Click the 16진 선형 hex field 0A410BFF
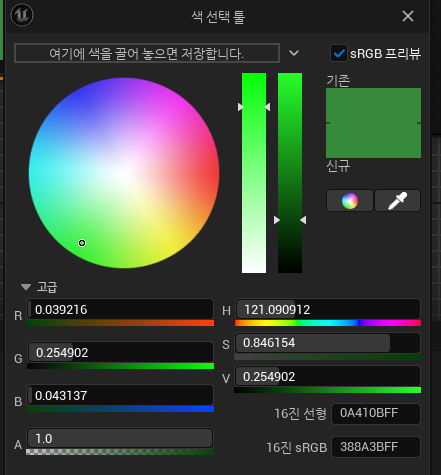Viewport: 441px width, 475px height. 376,413
